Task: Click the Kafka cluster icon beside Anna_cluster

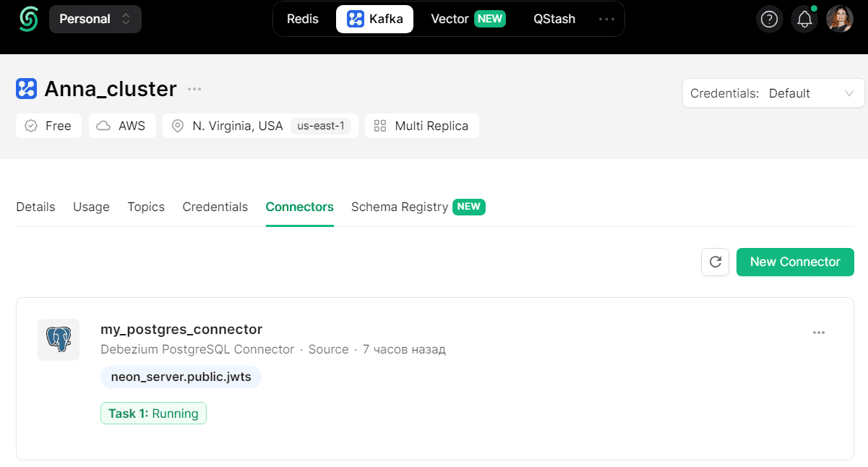Action: pyautogui.click(x=26, y=89)
